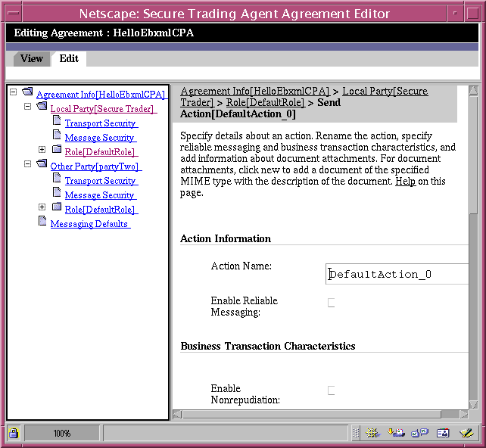The width and height of the screenshot is (486, 448).
Task: Click document icon beside Other Party Transport Security
Action: click(57, 178)
